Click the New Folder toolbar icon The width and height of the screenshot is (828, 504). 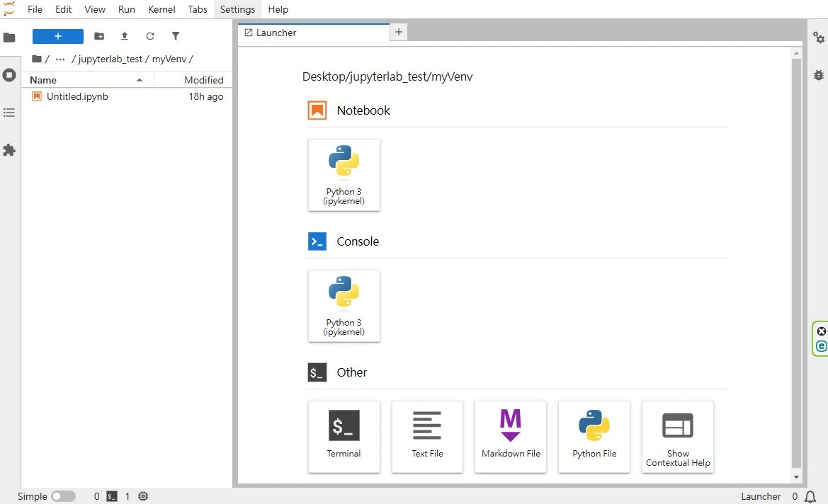(x=99, y=36)
